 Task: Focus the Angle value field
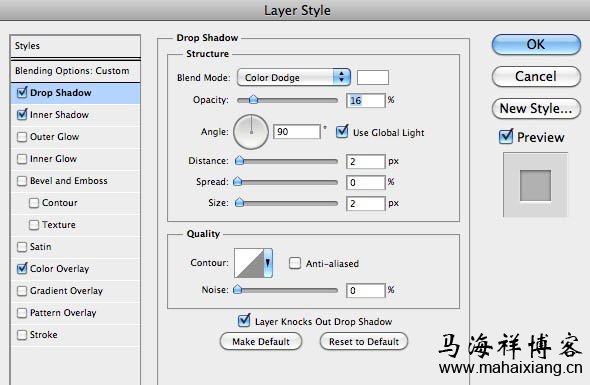(x=297, y=132)
